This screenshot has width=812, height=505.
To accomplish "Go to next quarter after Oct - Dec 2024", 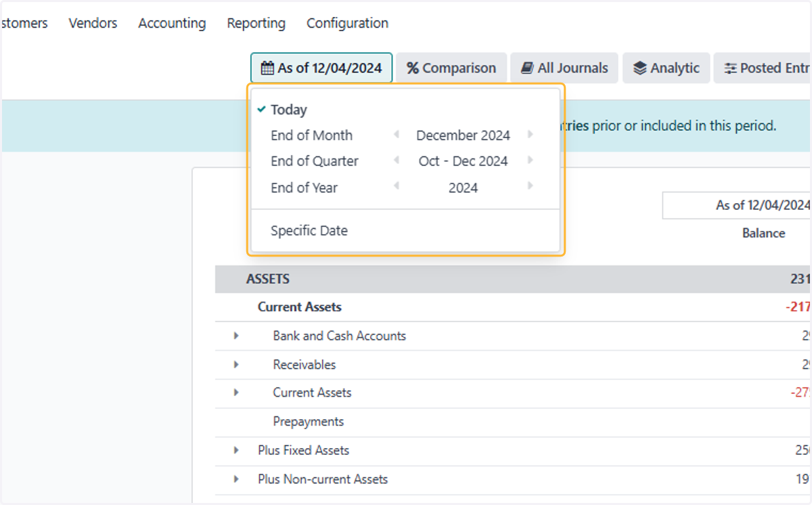I will tap(531, 160).
